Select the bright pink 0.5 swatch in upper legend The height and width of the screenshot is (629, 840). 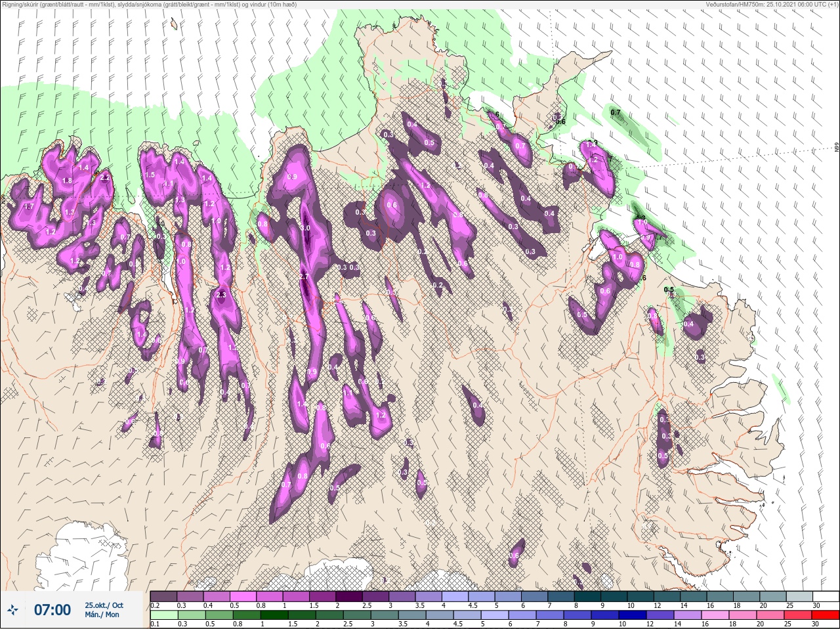tap(243, 596)
